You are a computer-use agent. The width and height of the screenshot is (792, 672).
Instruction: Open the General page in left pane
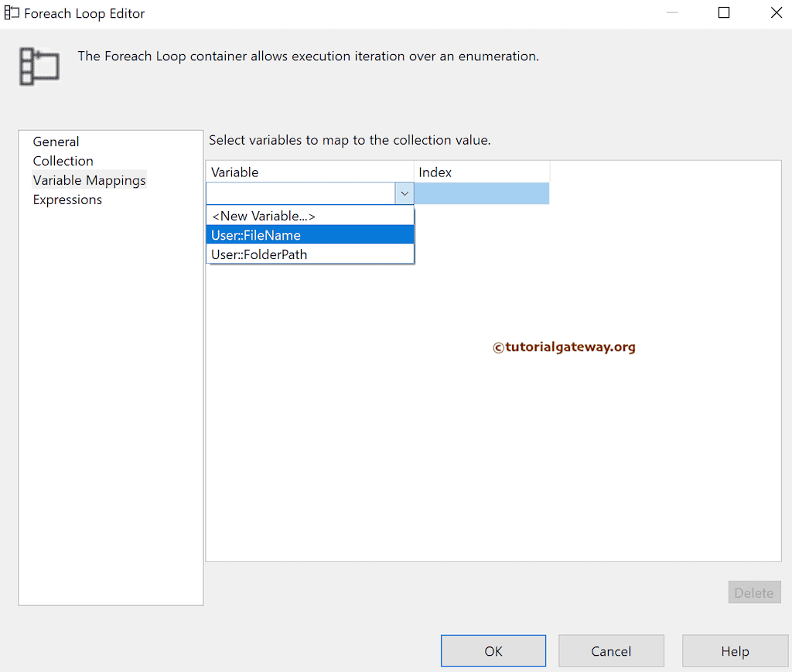[56, 142]
